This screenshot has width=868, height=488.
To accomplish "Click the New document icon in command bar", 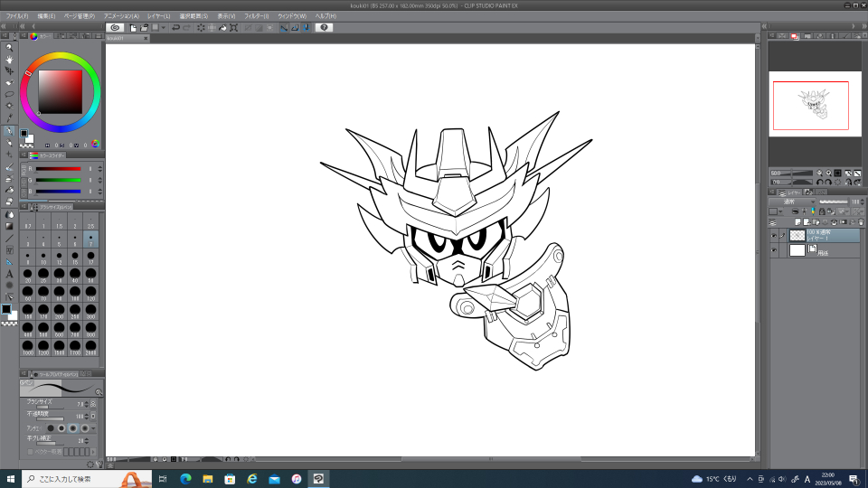I will (x=133, y=27).
